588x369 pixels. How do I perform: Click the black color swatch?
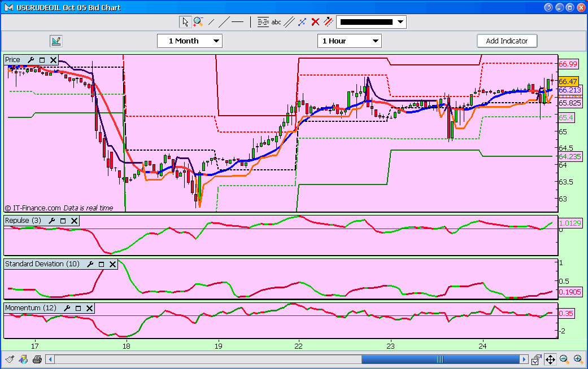[367, 22]
